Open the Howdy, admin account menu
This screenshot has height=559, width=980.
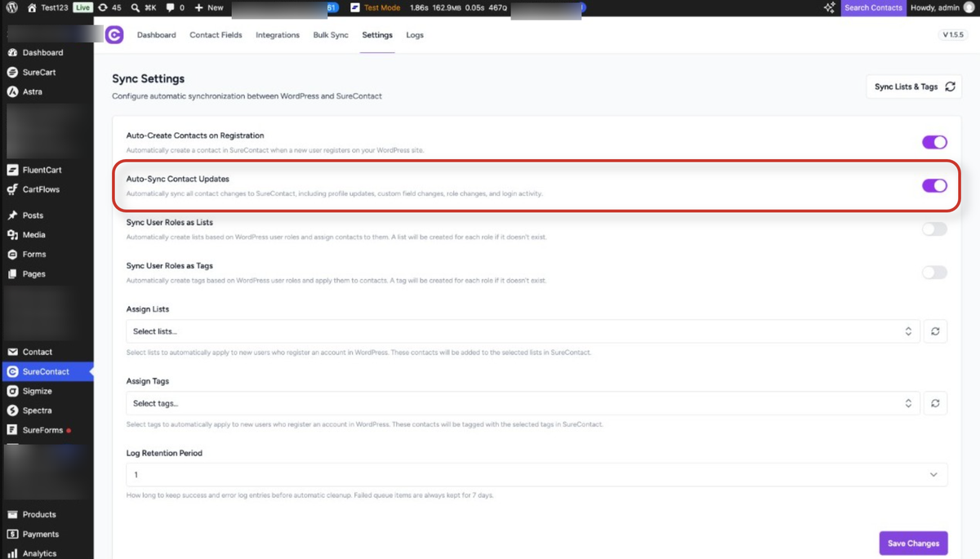(x=942, y=7)
